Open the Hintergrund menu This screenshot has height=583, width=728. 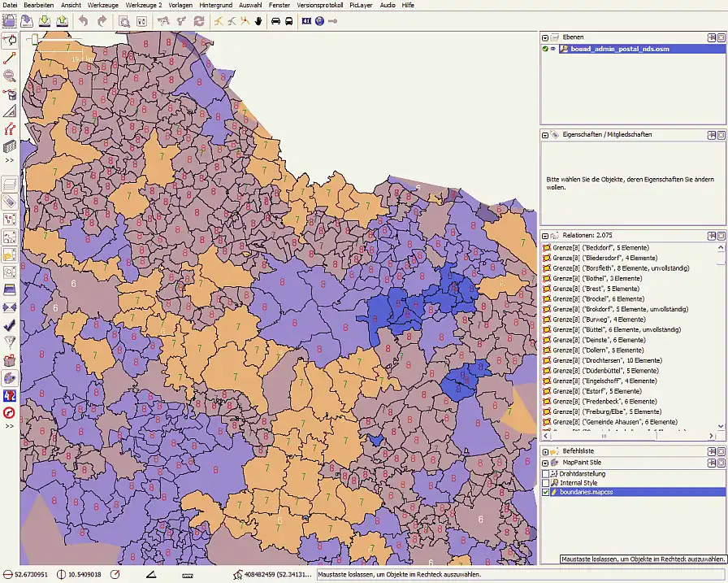click(215, 5)
